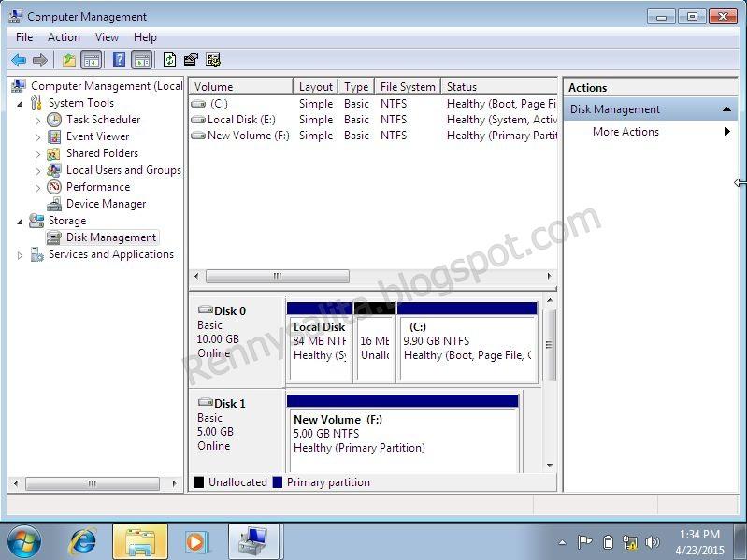Screen dimensions: 747x560
Task: Toggle the Show/Hide Console Tree icon
Action: coord(91,61)
